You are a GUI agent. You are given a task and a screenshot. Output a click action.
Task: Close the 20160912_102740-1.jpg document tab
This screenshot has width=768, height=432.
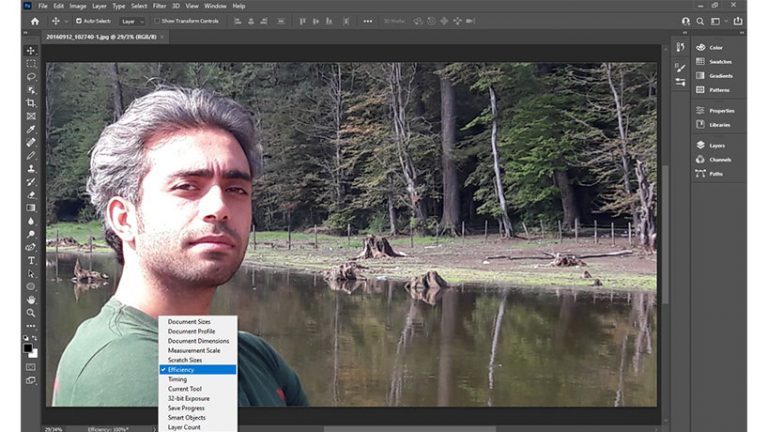162,37
